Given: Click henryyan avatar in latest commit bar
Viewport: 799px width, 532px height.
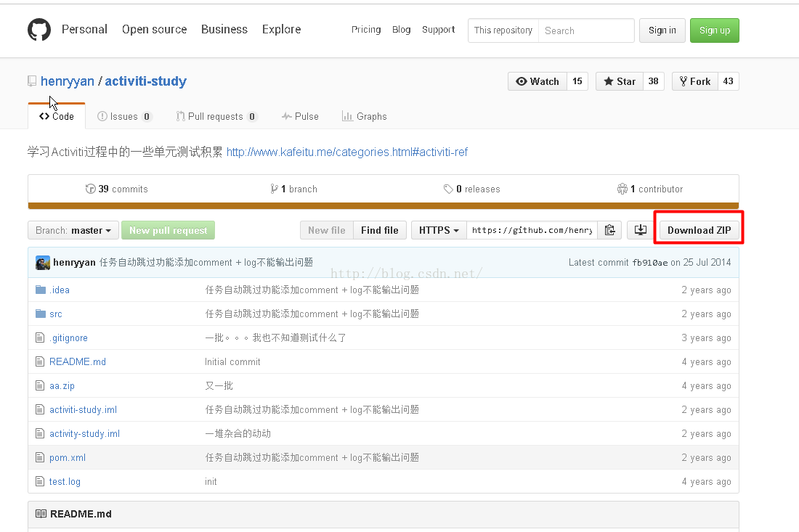Looking at the screenshot, I should pyautogui.click(x=43, y=263).
